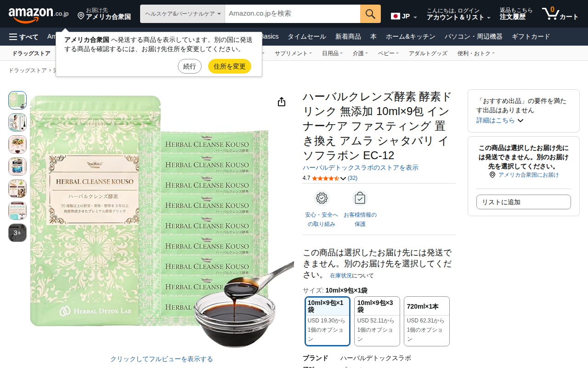Image resolution: width=588 pixels, height=368 pixels.
Task: Click the お届け先 アメリカ合衆国 delivery selector
Action: tap(104, 14)
